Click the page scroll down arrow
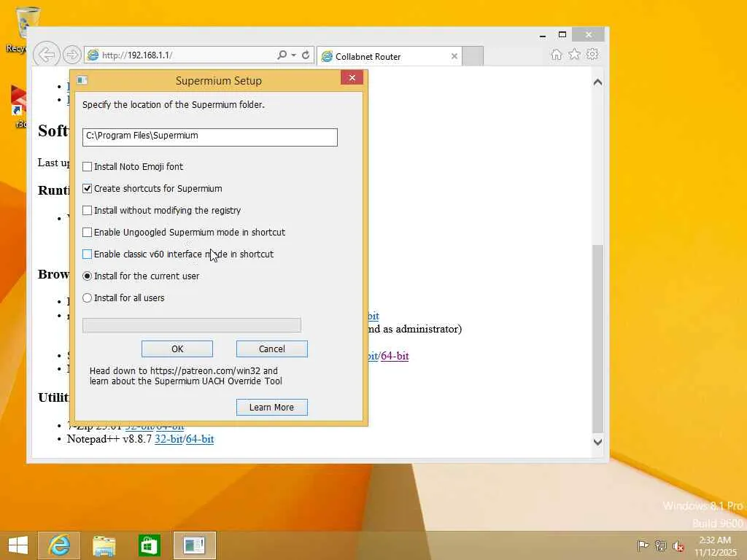The height and width of the screenshot is (560, 747). point(598,442)
